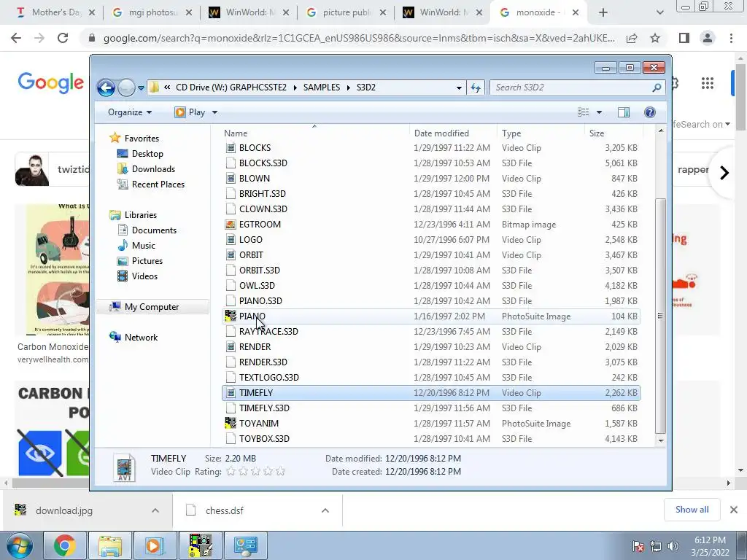Viewport: 747px width, 560px height.
Task: Click the Explorer Back navigation arrow
Action: pos(106,87)
